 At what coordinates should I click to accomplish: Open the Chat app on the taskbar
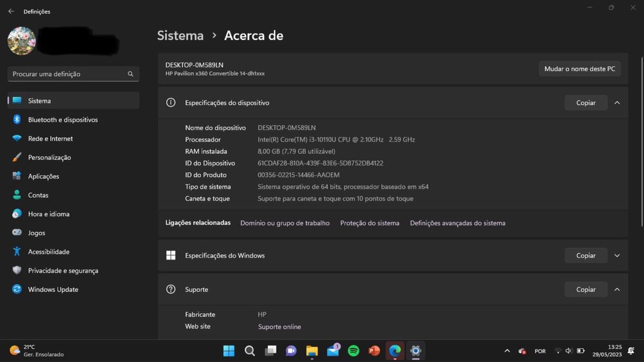[x=291, y=351]
